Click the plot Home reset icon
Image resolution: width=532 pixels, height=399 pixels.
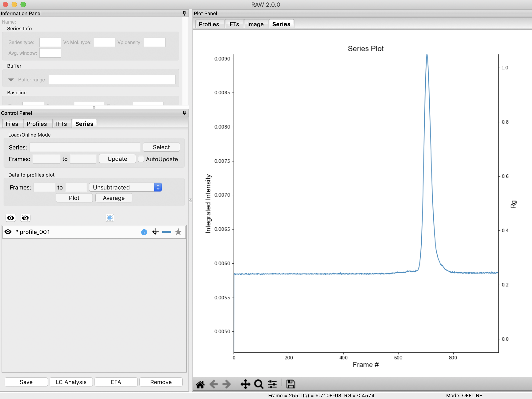tap(200, 384)
